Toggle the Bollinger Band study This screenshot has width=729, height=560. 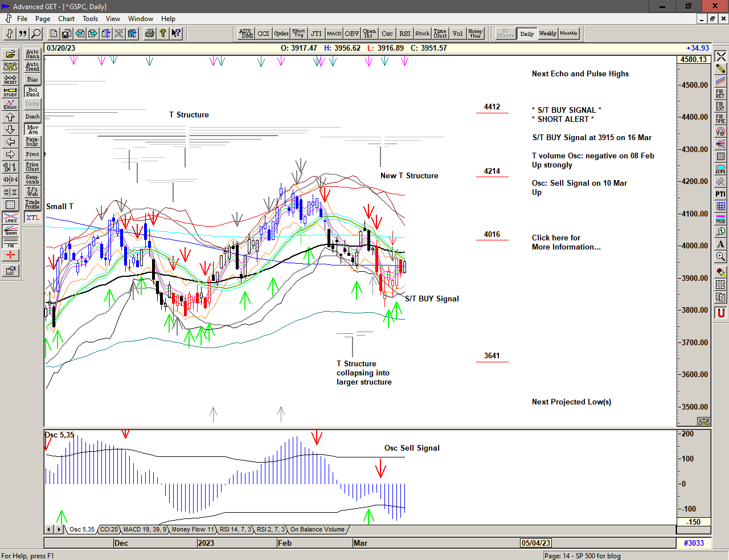(32, 92)
